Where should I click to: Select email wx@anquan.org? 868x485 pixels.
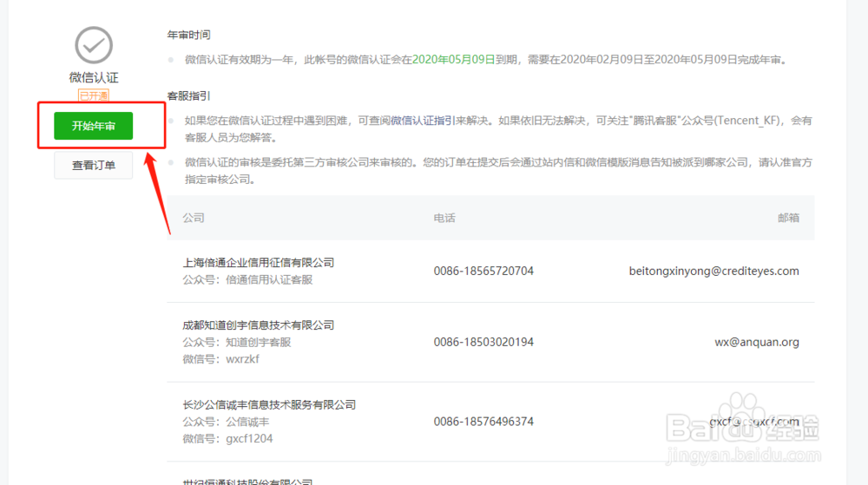coord(757,342)
